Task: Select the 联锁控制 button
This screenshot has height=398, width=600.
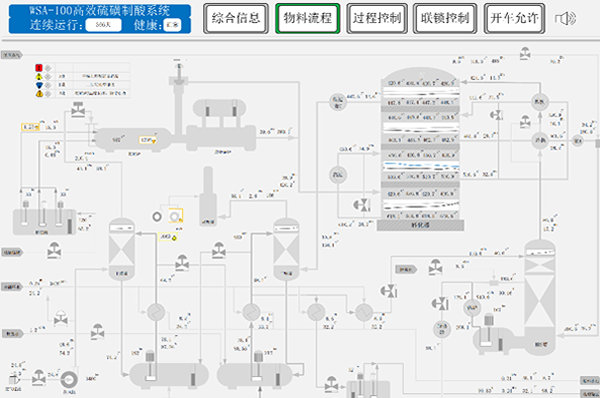Action: (x=445, y=18)
